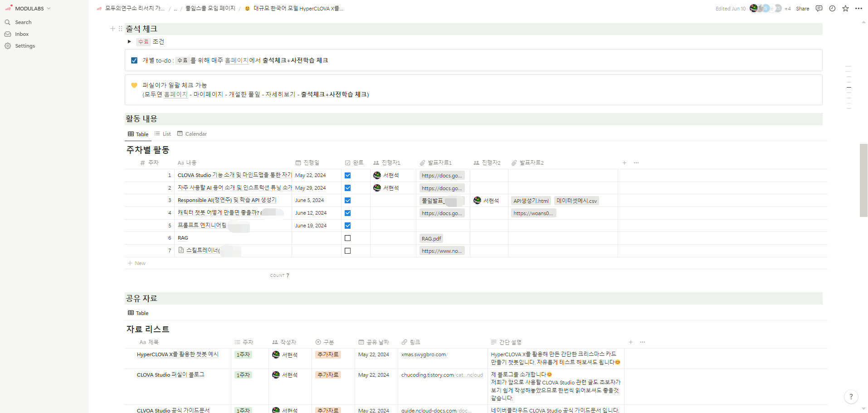Click the 완료 checkbox column header

coord(354,162)
